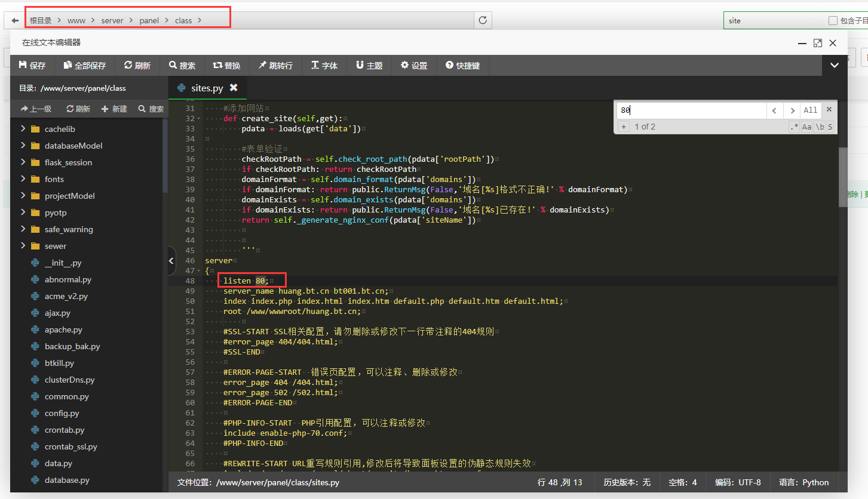Select the sites.py editor tab

pos(207,88)
